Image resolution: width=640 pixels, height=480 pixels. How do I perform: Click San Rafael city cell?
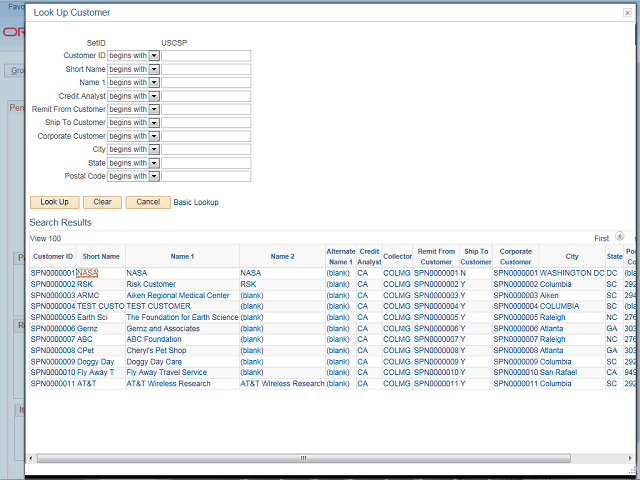pyautogui.click(x=558, y=373)
